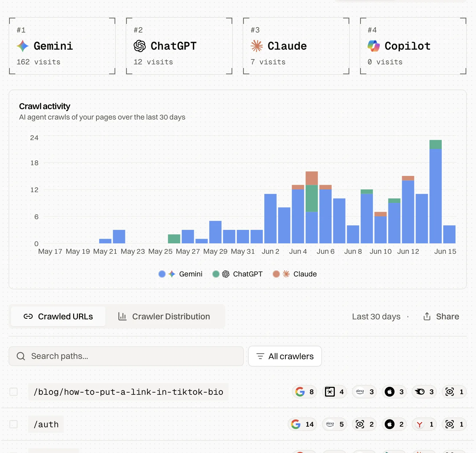Open the All crawlers filter dropdown
476x453 pixels.
click(x=285, y=356)
